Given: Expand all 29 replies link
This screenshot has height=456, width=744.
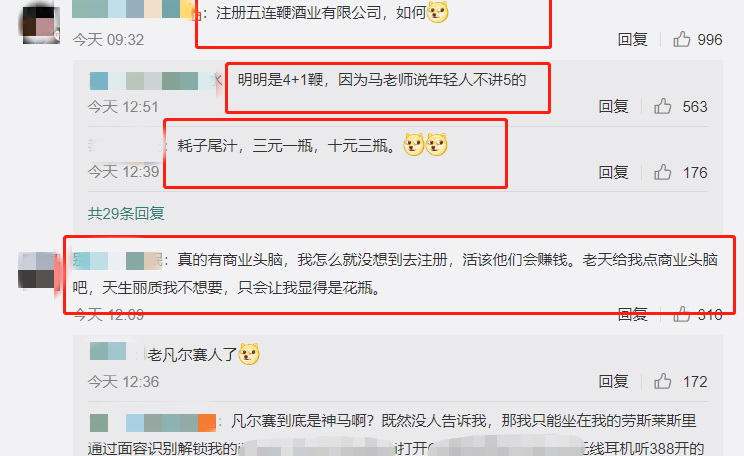Looking at the screenshot, I should (126, 214).
